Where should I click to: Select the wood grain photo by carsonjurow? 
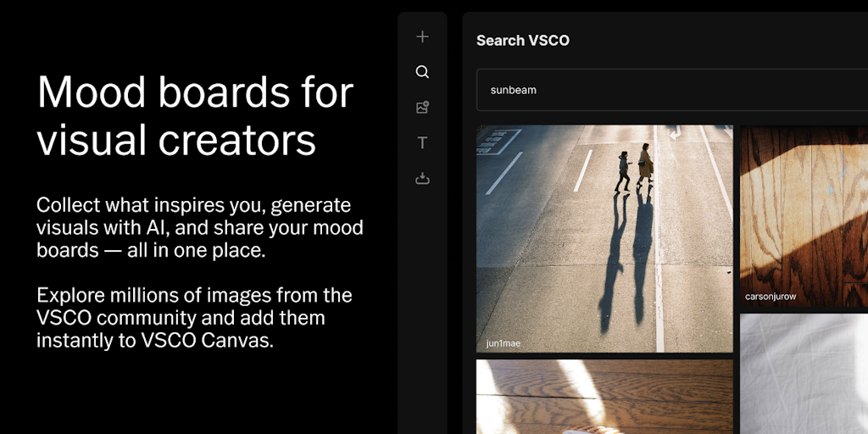pos(804,216)
